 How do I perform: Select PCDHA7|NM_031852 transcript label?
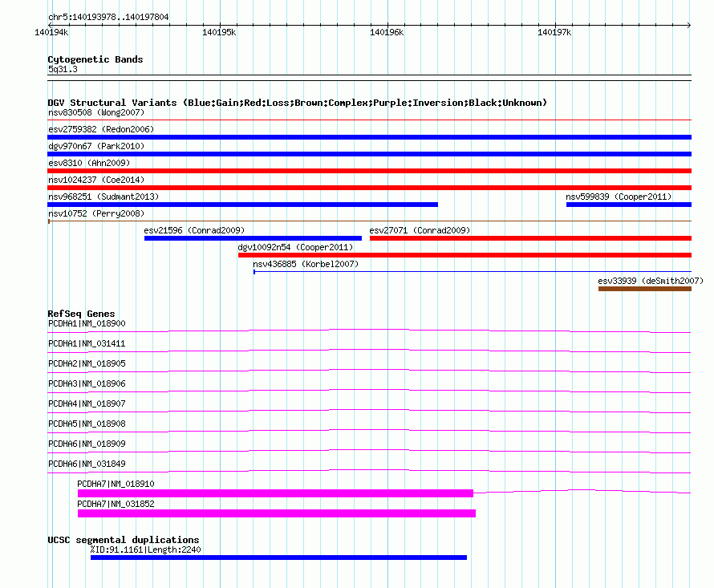point(116,504)
